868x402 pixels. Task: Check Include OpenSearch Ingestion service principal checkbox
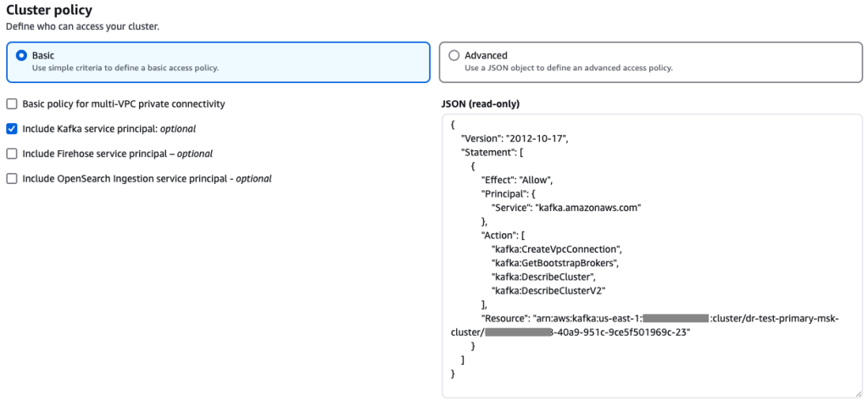click(12, 178)
